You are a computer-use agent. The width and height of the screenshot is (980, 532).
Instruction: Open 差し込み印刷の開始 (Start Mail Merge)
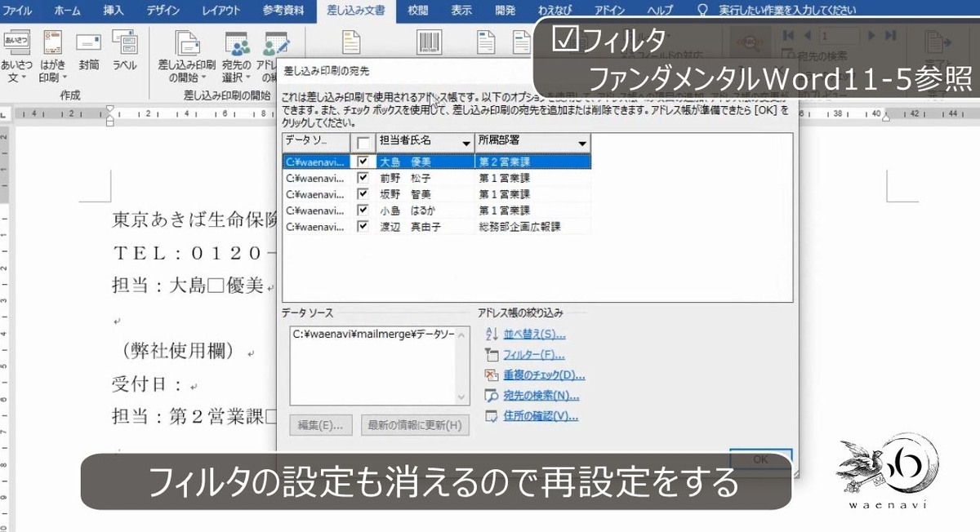[x=186, y=51]
